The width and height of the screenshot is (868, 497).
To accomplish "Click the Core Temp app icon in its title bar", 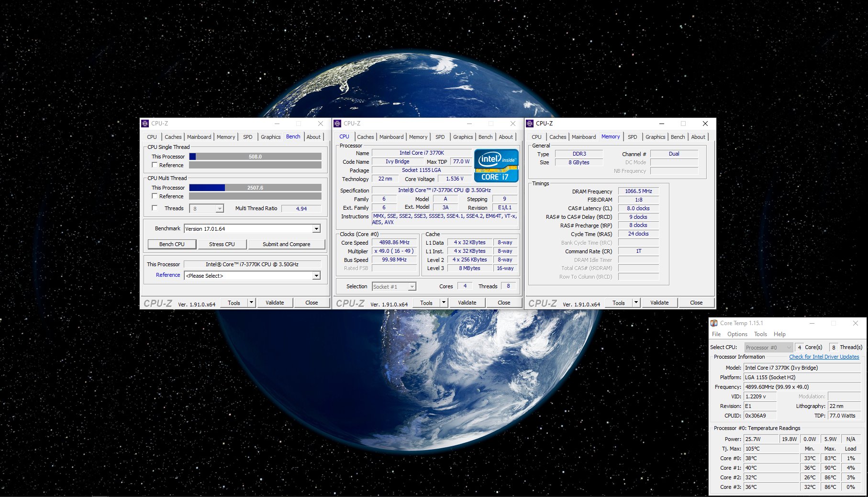I will (714, 323).
